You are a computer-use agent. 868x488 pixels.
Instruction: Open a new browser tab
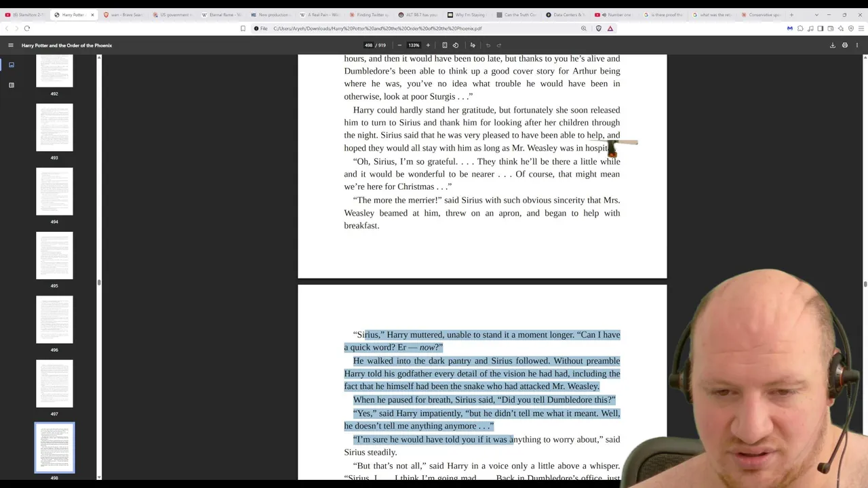pos(791,14)
